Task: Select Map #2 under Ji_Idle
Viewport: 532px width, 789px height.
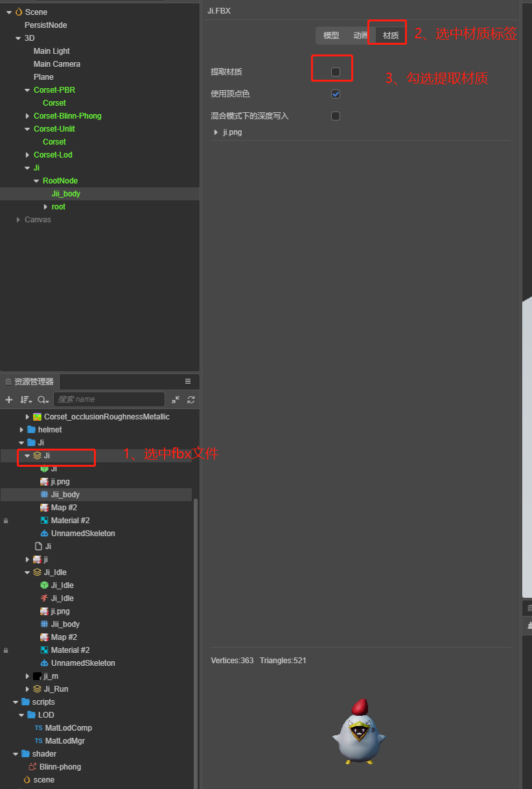Action: pos(64,637)
